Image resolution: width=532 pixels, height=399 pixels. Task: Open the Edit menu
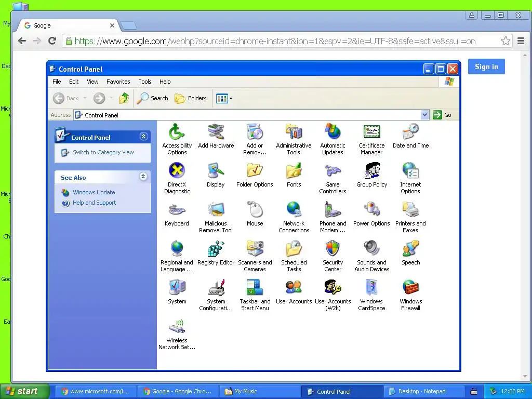pyautogui.click(x=74, y=82)
